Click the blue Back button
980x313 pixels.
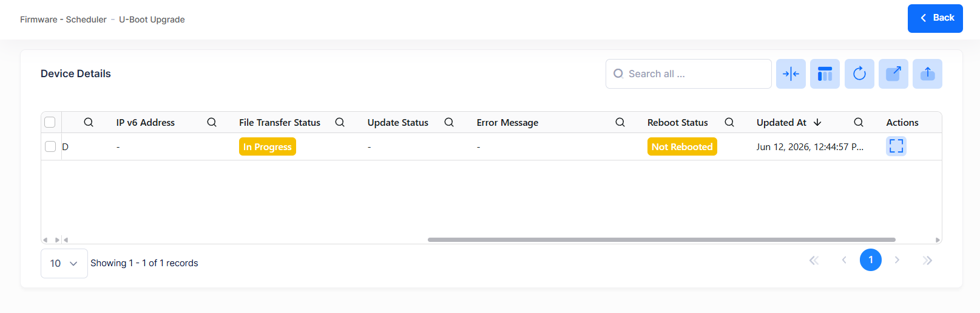pyautogui.click(x=935, y=18)
